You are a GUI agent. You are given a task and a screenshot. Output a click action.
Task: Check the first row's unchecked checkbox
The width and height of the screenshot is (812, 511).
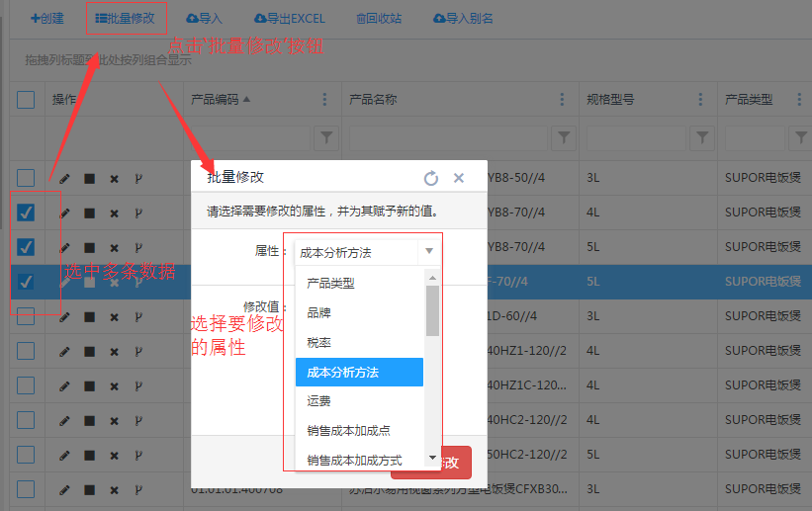point(26,178)
